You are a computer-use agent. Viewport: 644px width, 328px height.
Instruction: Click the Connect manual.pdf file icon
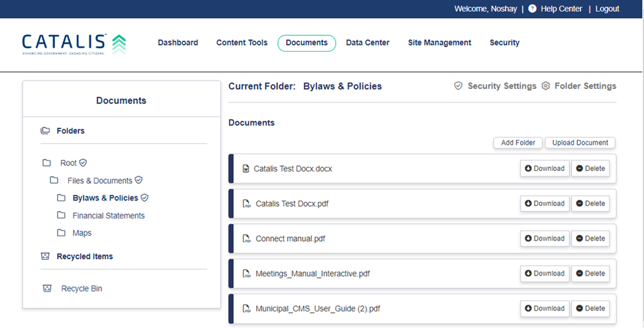click(246, 238)
